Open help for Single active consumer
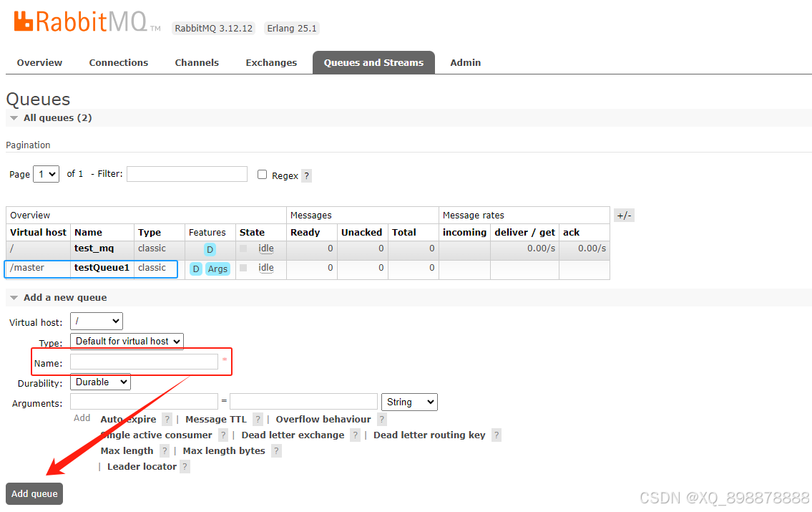 tap(222, 435)
